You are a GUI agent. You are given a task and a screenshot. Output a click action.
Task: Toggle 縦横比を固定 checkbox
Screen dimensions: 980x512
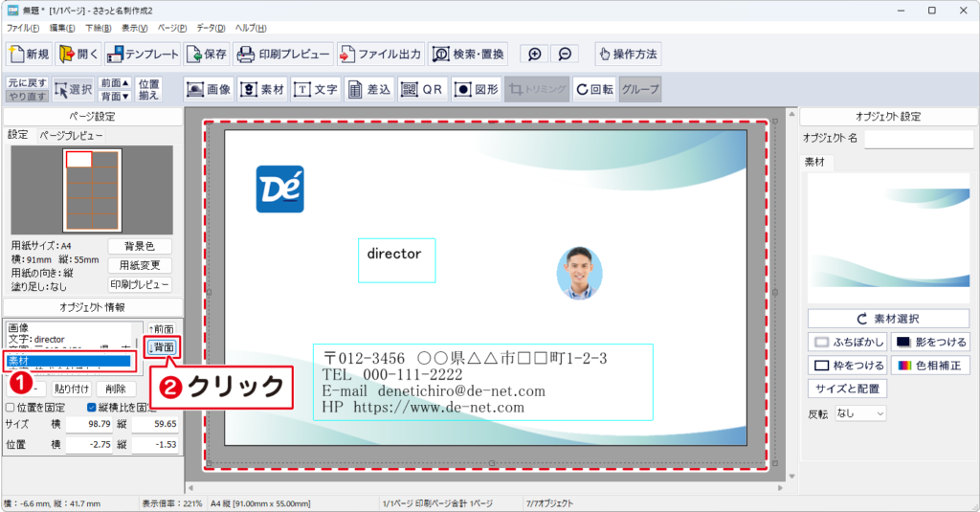[122, 408]
